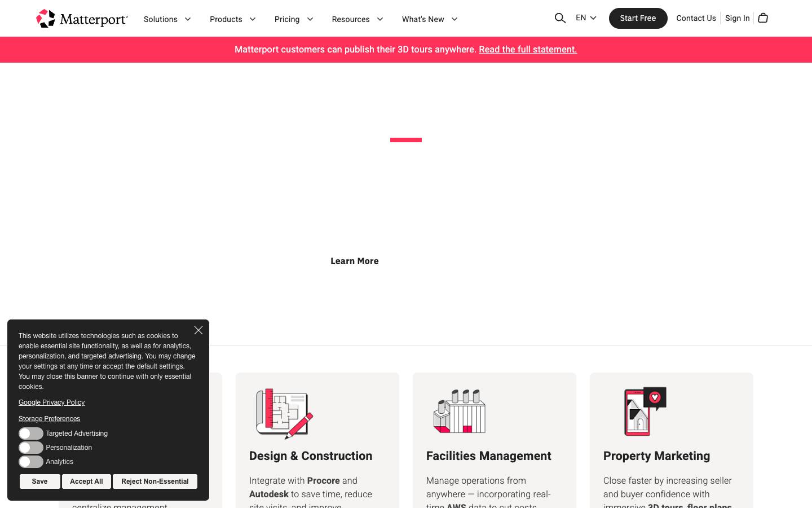
Task: Expand the What's New menu
Action: pyautogui.click(x=430, y=19)
